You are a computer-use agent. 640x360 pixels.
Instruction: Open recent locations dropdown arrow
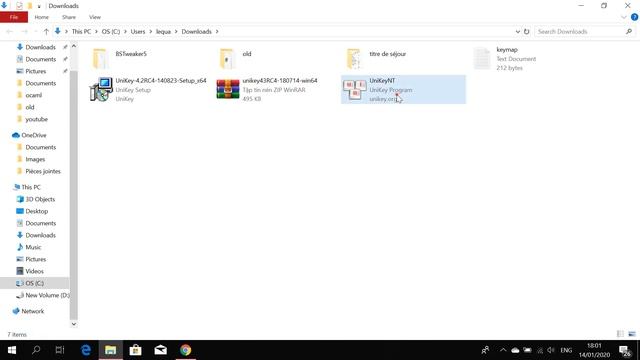pos(36,31)
